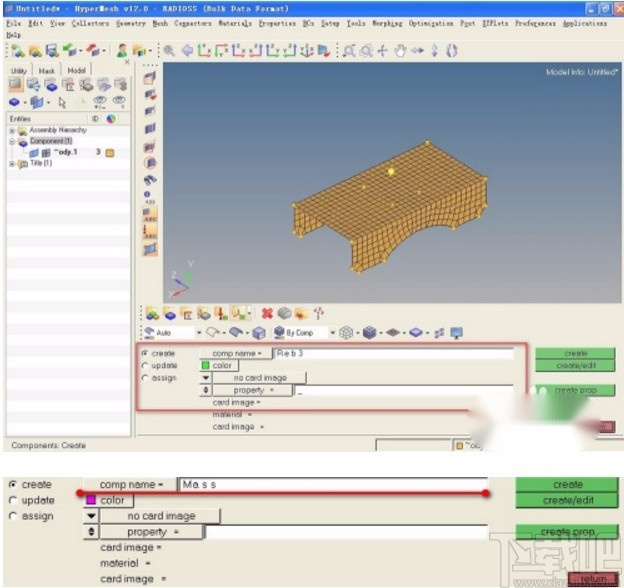The width and height of the screenshot is (624, 588).
Task: Toggle the isolate eye icon on the right
Action: click(119, 101)
